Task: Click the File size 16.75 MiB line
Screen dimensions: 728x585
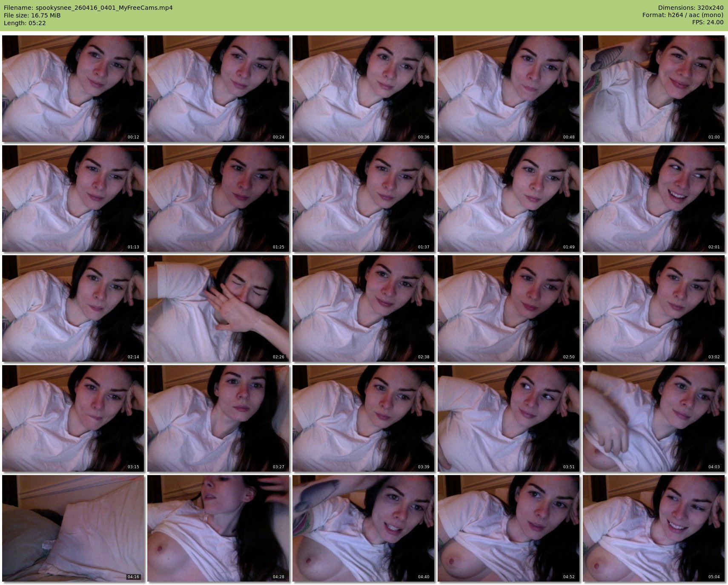Action: point(32,15)
